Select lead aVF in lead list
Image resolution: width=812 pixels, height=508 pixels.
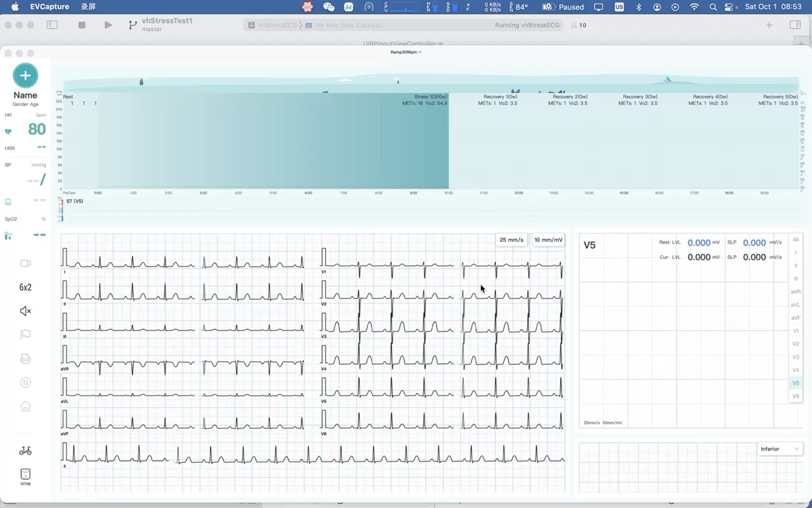796,318
